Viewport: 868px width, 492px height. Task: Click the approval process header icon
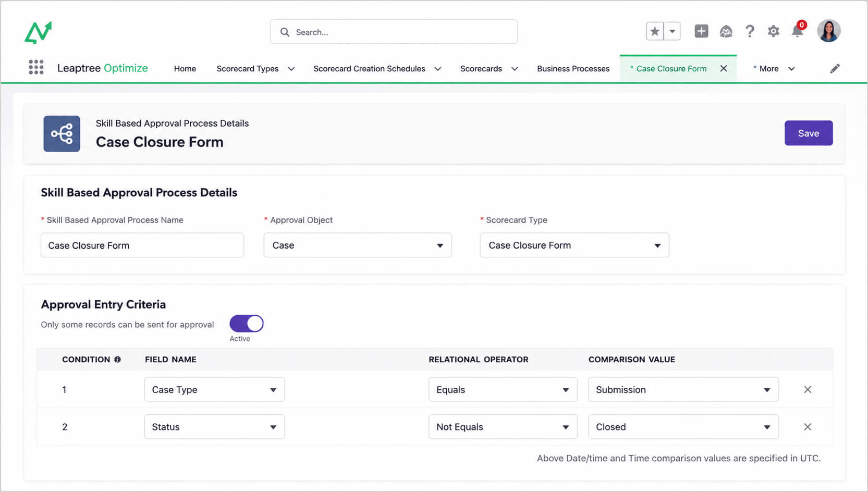(62, 134)
